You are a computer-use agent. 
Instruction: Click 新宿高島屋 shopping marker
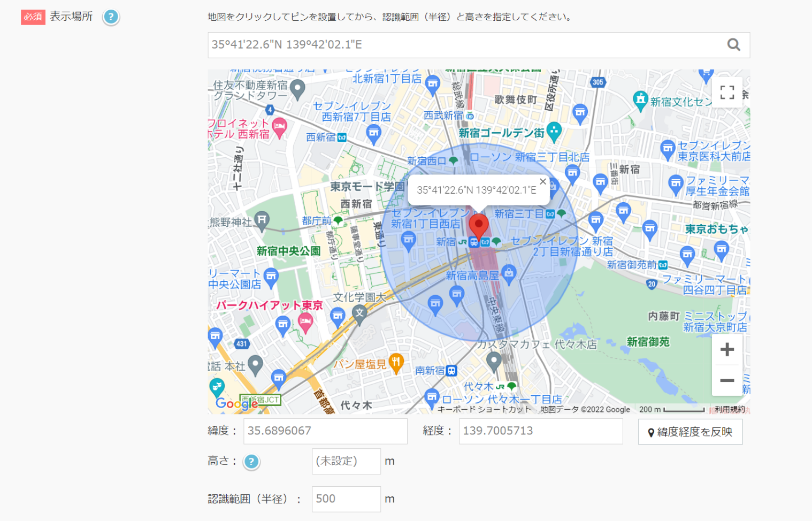point(509,275)
